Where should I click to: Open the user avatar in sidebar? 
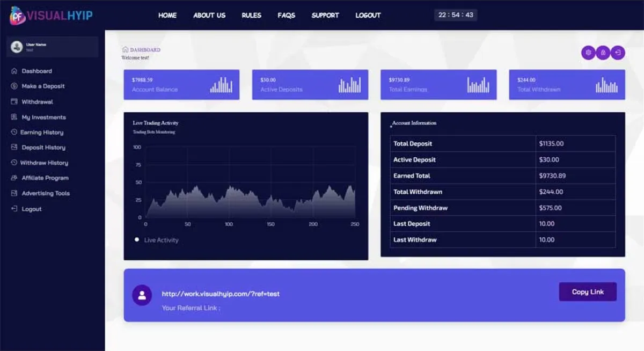click(x=17, y=47)
